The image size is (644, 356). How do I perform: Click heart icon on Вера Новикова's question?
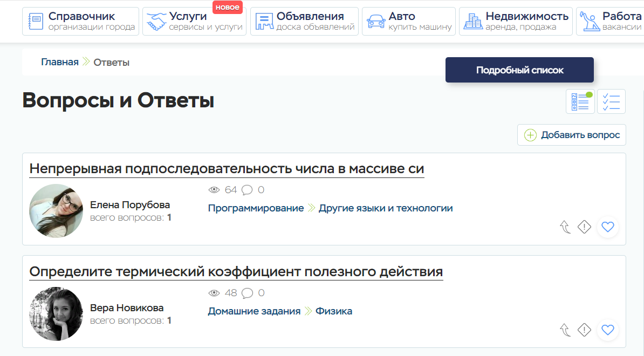pyautogui.click(x=608, y=330)
